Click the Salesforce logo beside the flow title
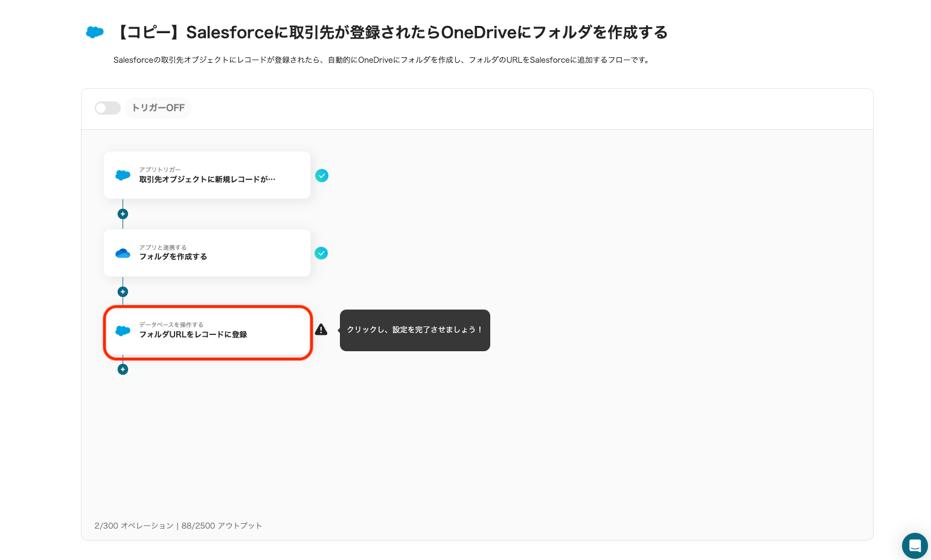The image size is (931, 560). click(x=95, y=32)
